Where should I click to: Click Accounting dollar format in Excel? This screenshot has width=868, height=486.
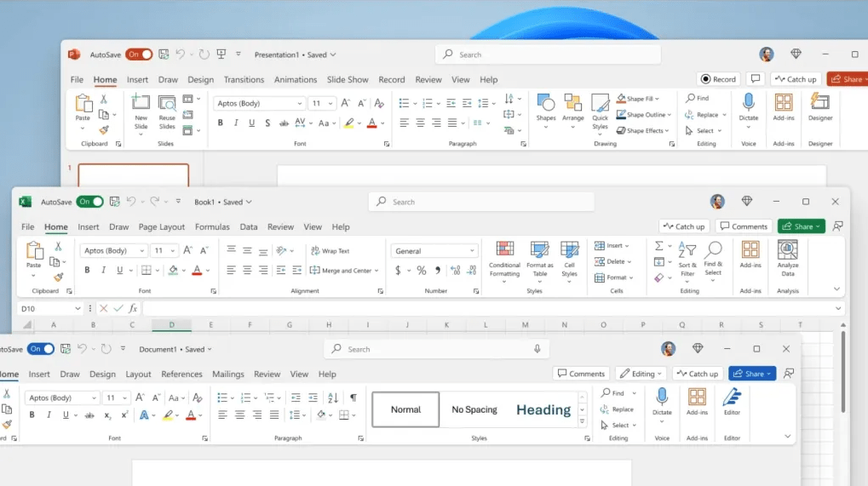coord(398,271)
